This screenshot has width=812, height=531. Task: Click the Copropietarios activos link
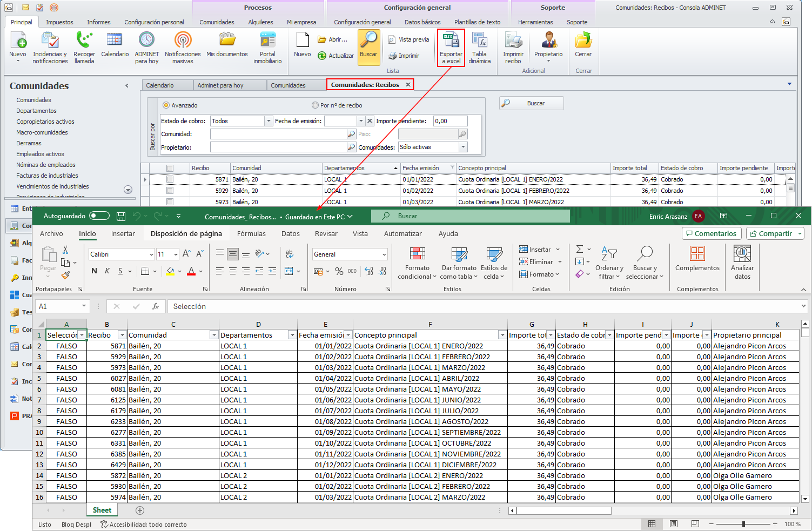tap(45, 122)
